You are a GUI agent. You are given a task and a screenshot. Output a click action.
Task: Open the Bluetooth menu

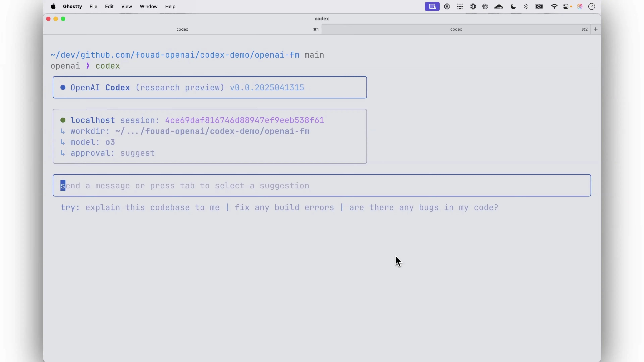[526, 7]
